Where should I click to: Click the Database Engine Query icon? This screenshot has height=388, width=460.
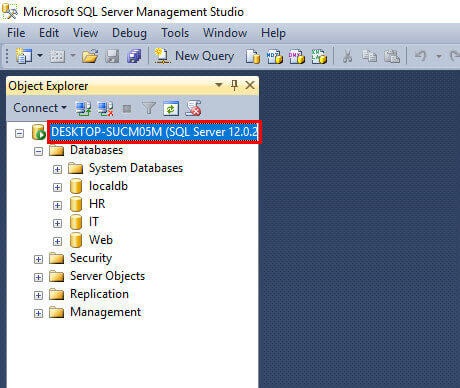tap(253, 56)
